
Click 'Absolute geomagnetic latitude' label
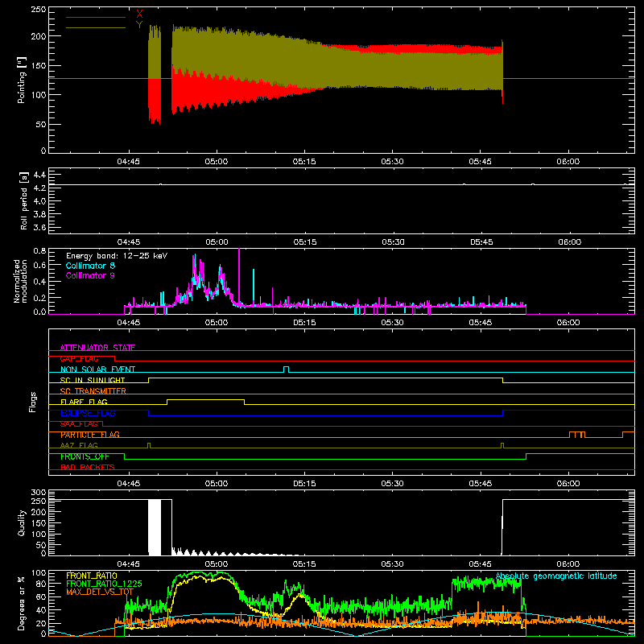click(x=556, y=576)
